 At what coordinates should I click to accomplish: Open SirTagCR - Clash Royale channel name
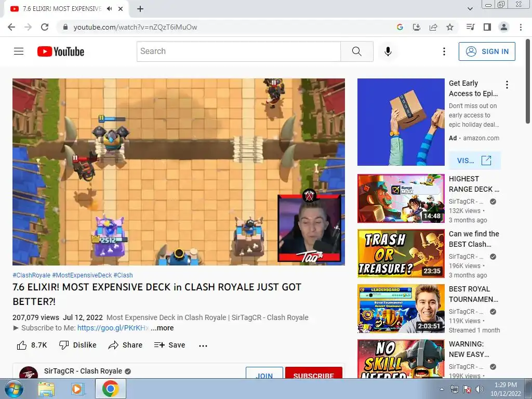pyautogui.click(x=83, y=371)
